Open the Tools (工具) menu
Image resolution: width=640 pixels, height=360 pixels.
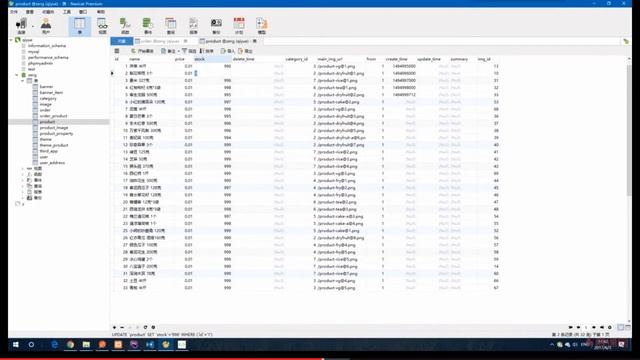click(x=67, y=12)
